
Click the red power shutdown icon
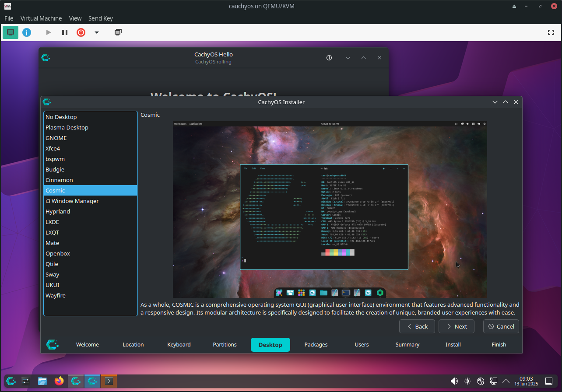point(81,32)
